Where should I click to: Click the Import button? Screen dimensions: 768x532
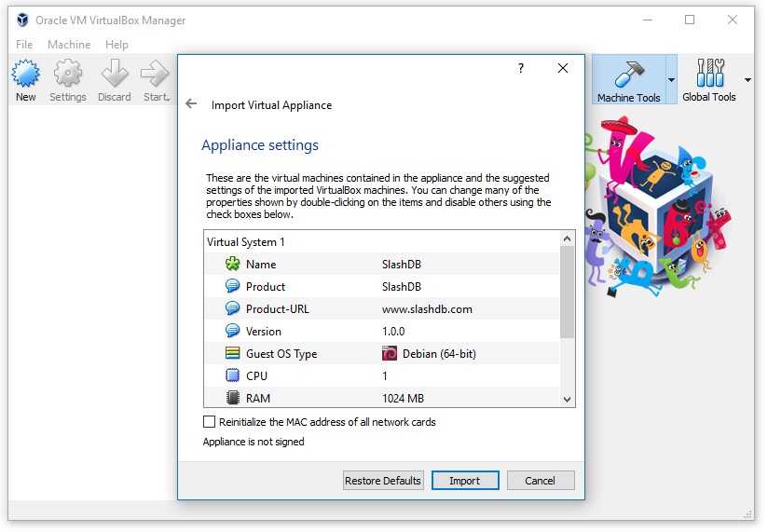(x=464, y=481)
